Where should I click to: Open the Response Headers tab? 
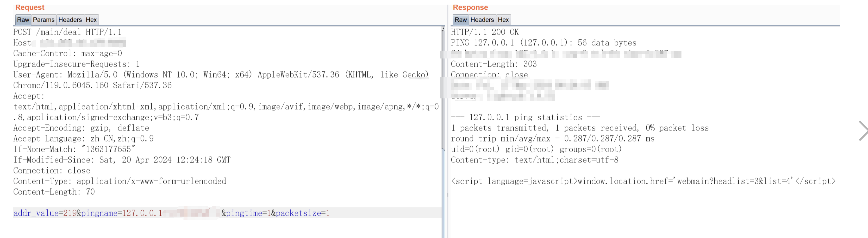482,20
